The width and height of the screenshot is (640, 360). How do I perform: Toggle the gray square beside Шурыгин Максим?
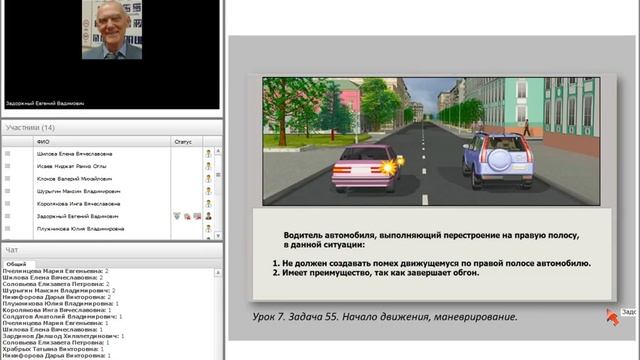point(7,191)
